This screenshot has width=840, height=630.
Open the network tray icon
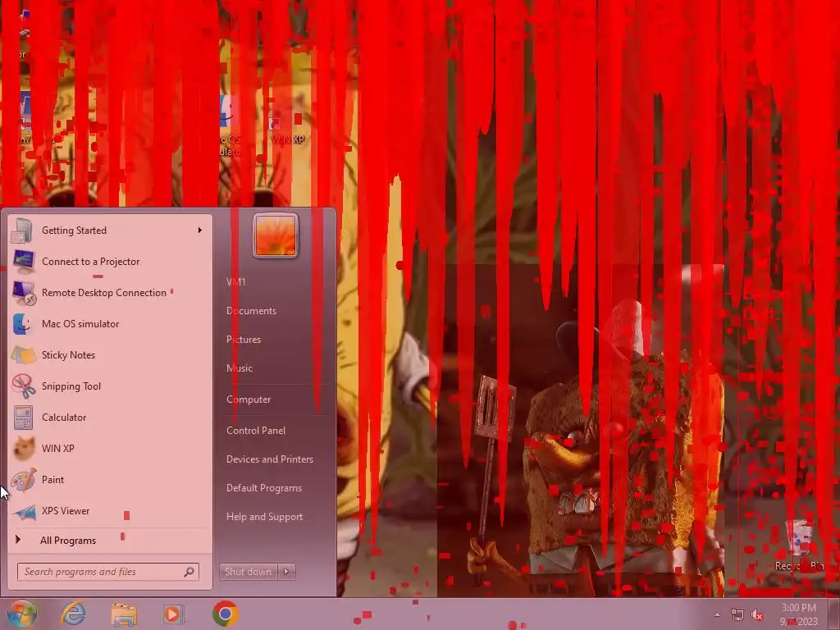(x=737, y=615)
